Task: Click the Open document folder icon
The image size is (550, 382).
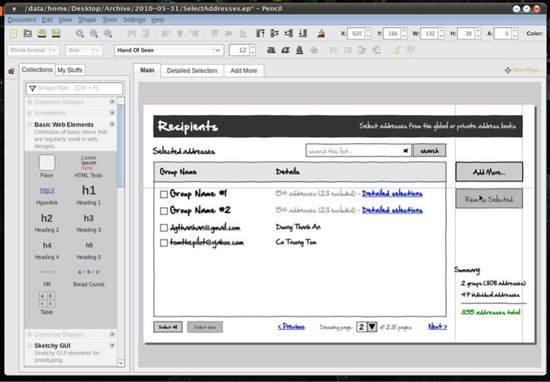Action: [28, 33]
